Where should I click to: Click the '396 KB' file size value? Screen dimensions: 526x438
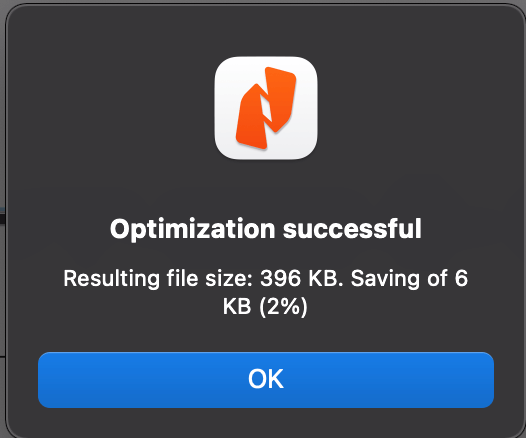coord(299,278)
